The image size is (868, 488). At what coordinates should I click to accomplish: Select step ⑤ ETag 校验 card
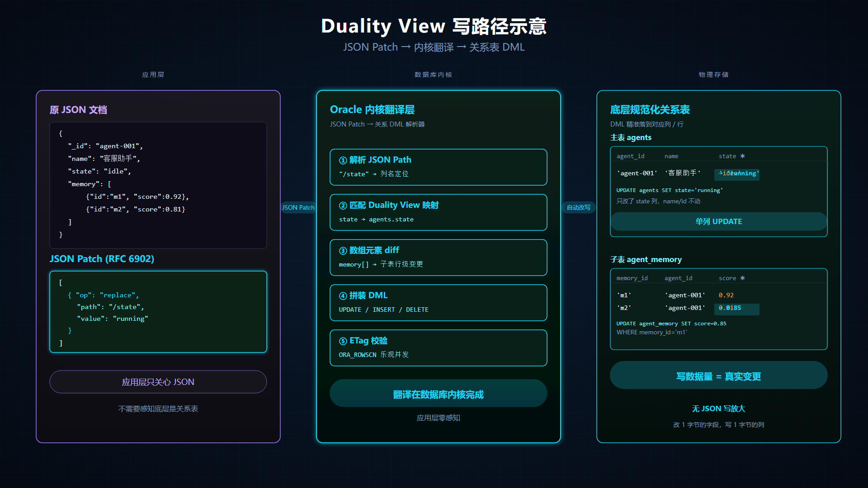(439, 348)
